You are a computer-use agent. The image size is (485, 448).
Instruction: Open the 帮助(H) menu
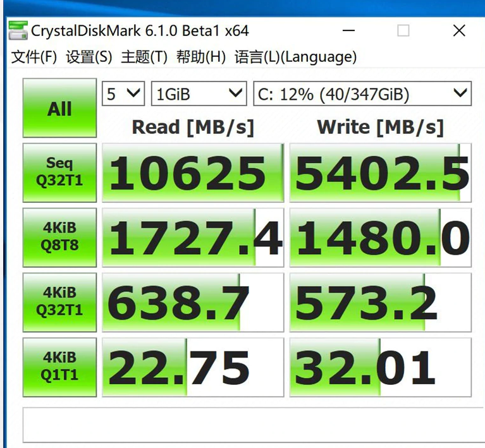pos(201,57)
